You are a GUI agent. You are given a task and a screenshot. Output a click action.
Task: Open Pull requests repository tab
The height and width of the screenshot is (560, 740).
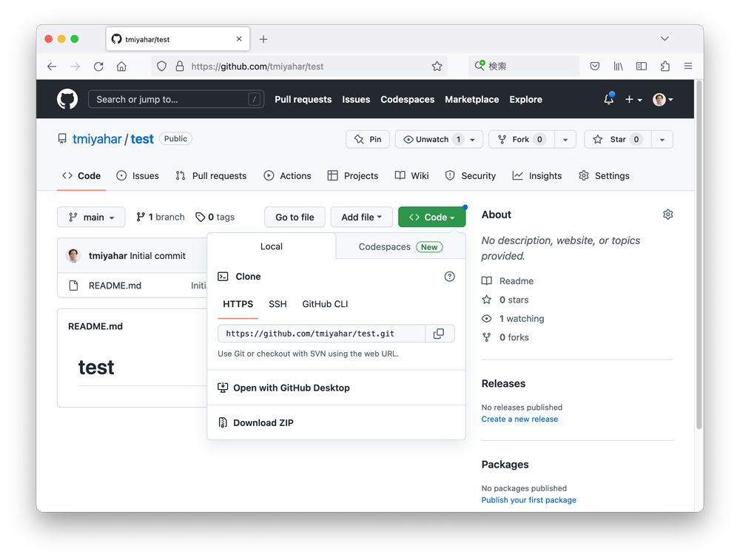pyautogui.click(x=211, y=176)
